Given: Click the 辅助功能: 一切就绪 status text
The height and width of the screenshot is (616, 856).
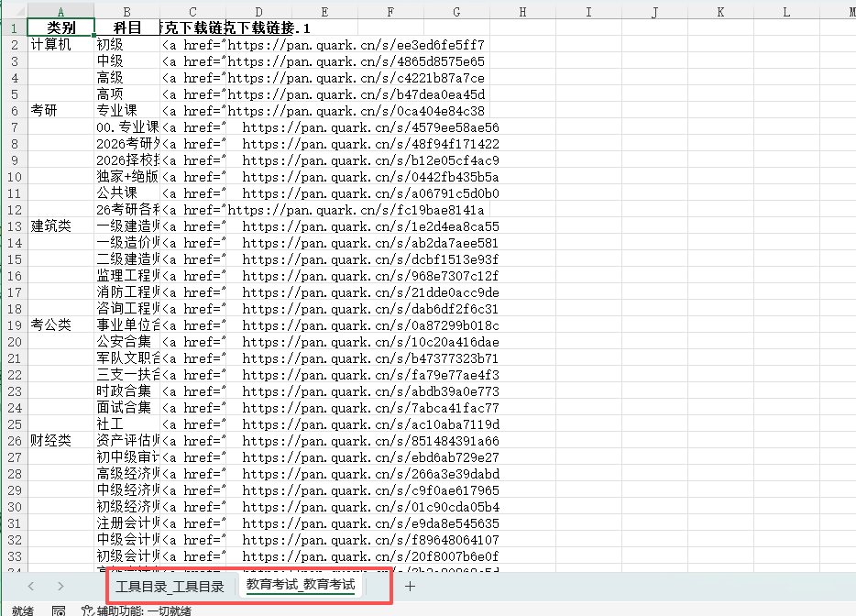Looking at the screenshot, I should point(143,610).
